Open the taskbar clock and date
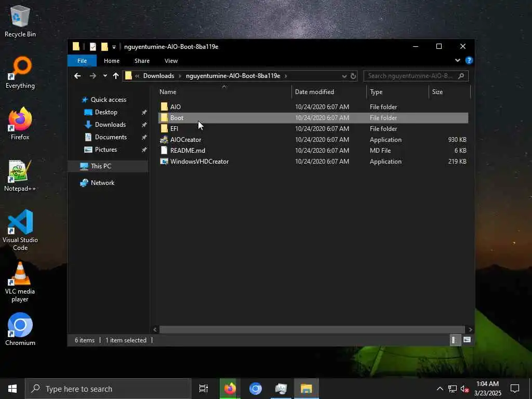 click(x=487, y=389)
